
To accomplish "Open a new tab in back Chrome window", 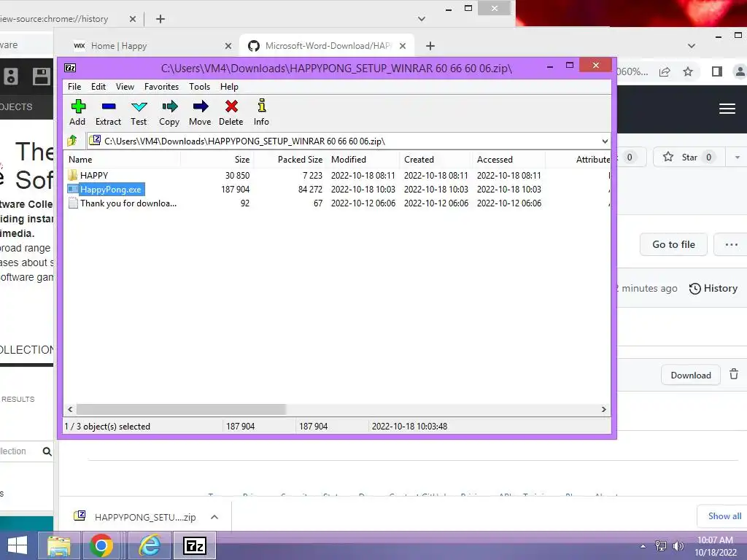I will (x=160, y=19).
